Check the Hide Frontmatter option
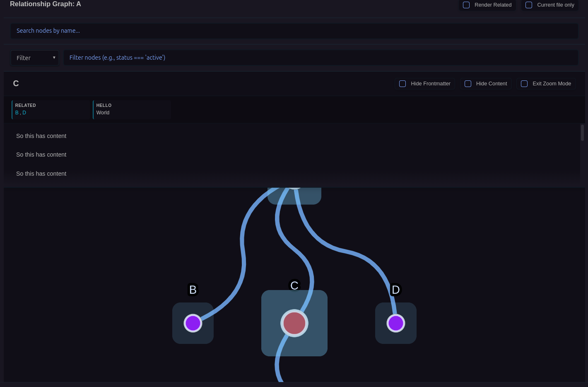The image size is (588, 387). click(x=402, y=84)
